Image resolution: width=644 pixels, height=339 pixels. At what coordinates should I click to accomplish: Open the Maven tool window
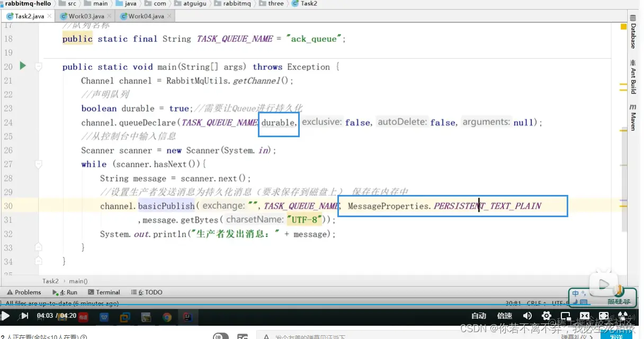click(633, 118)
